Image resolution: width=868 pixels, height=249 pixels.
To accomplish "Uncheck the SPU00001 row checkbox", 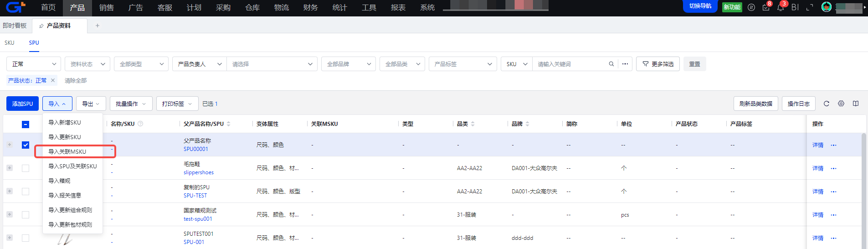I will [26, 145].
